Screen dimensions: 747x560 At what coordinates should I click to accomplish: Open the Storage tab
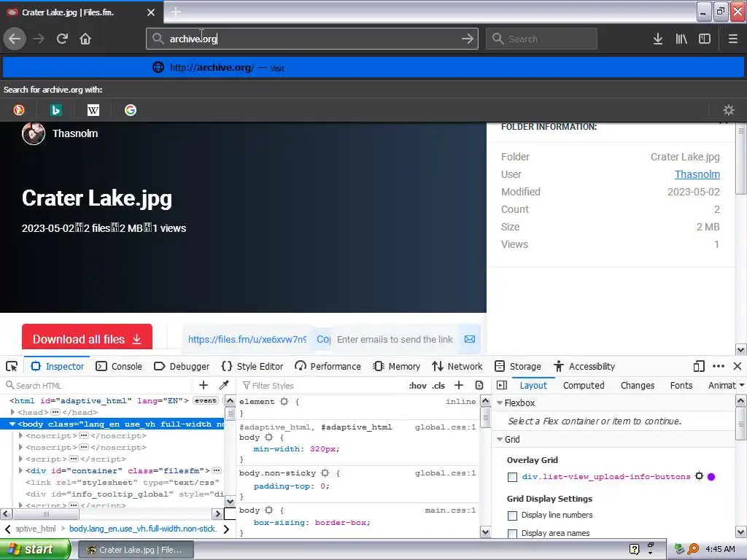point(518,366)
